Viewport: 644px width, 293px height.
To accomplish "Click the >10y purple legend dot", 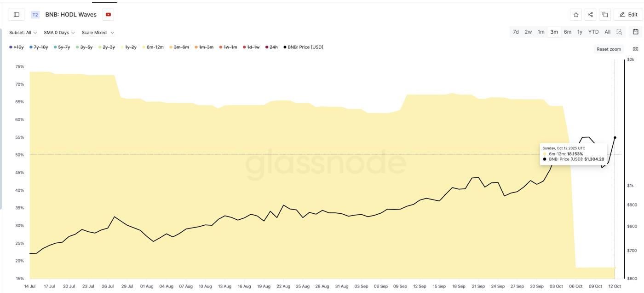I will [x=11, y=47].
